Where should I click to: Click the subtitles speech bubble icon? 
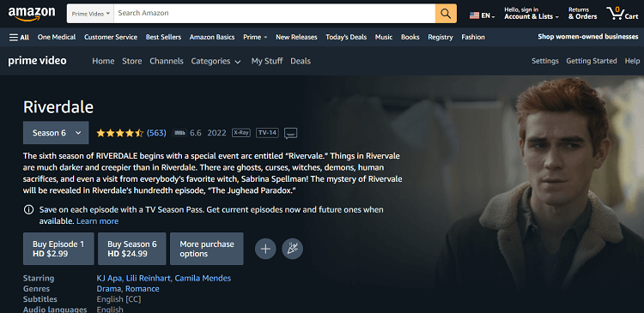(291, 133)
